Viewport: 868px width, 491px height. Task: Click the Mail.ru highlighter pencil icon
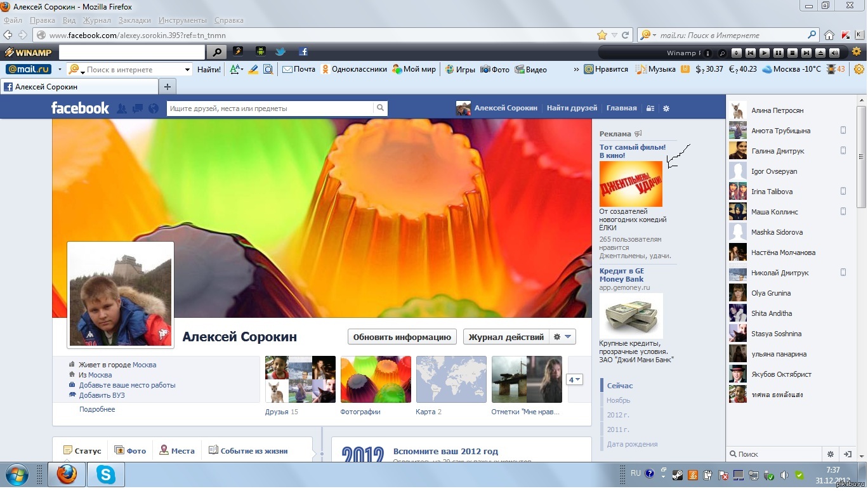[x=253, y=69]
